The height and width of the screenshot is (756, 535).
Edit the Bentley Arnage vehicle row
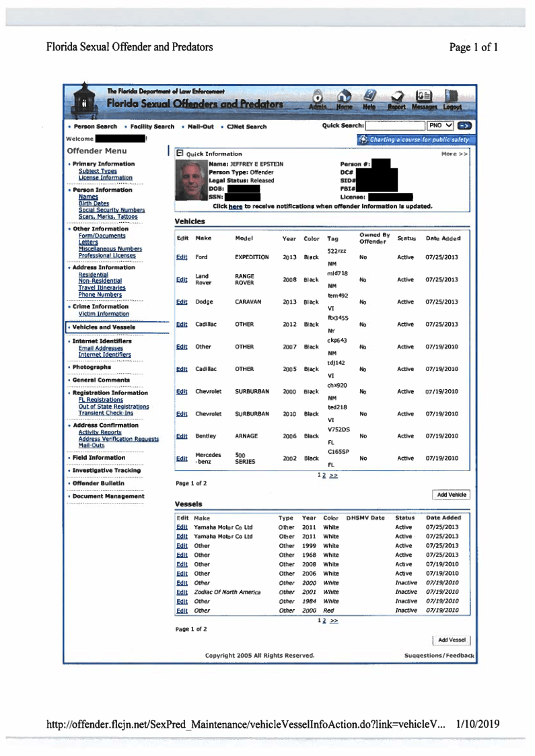[x=181, y=436]
